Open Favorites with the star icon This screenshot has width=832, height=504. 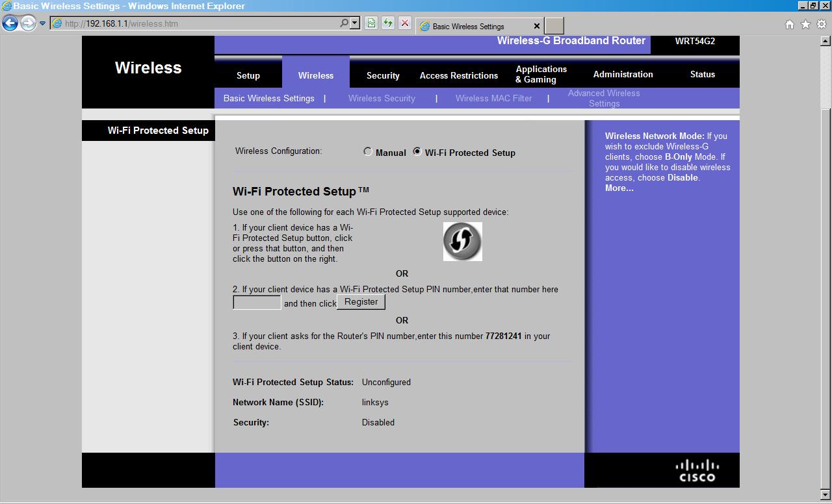(x=805, y=25)
